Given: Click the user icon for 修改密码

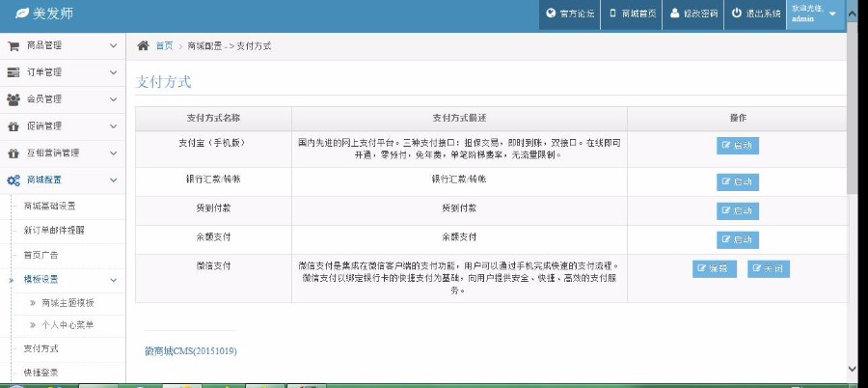Looking at the screenshot, I should point(674,14).
